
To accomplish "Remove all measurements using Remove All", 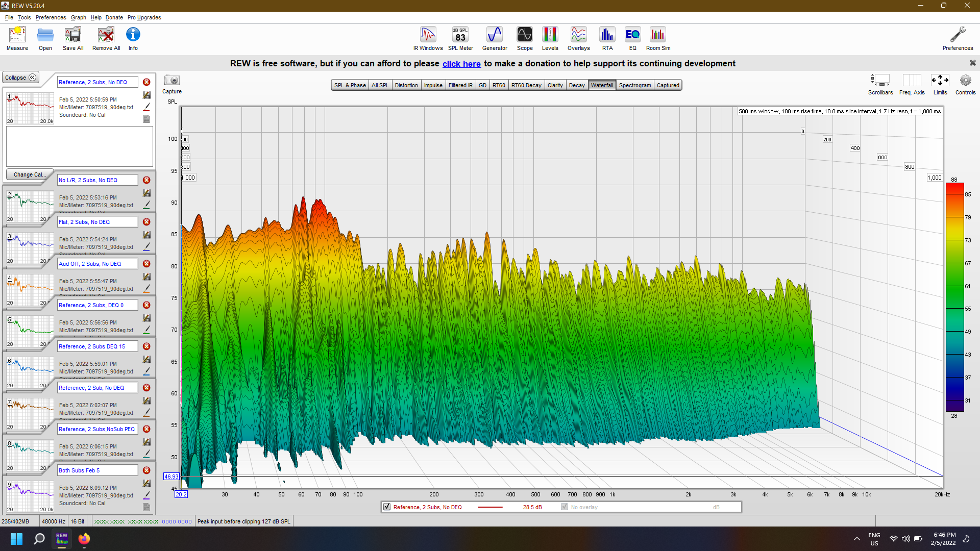I will (106, 39).
